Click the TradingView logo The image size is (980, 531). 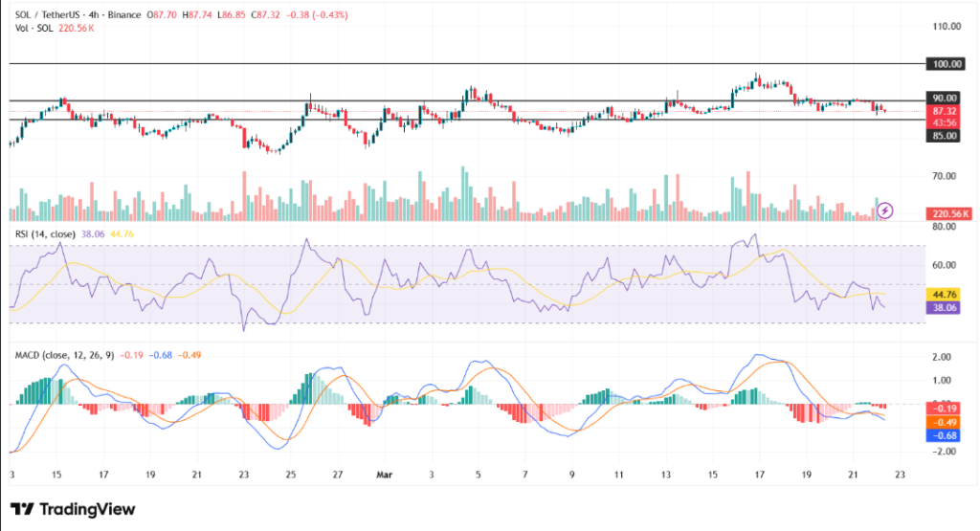(73, 509)
